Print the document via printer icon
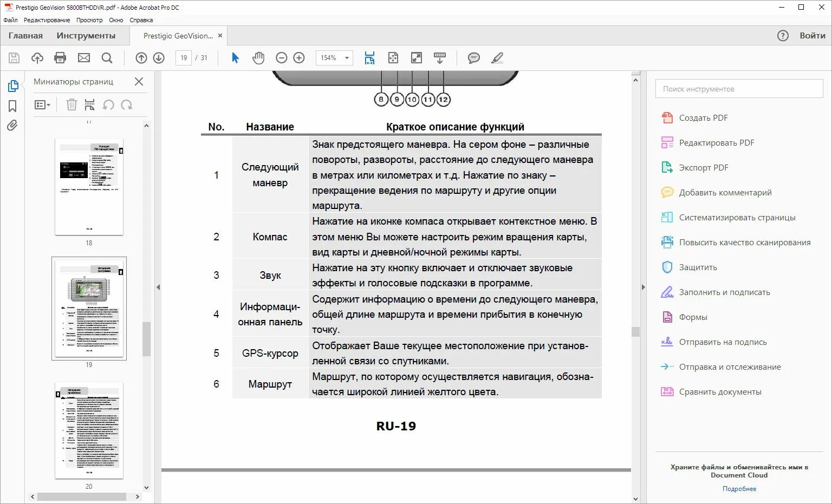Image resolution: width=832 pixels, height=504 pixels. pyautogui.click(x=60, y=58)
